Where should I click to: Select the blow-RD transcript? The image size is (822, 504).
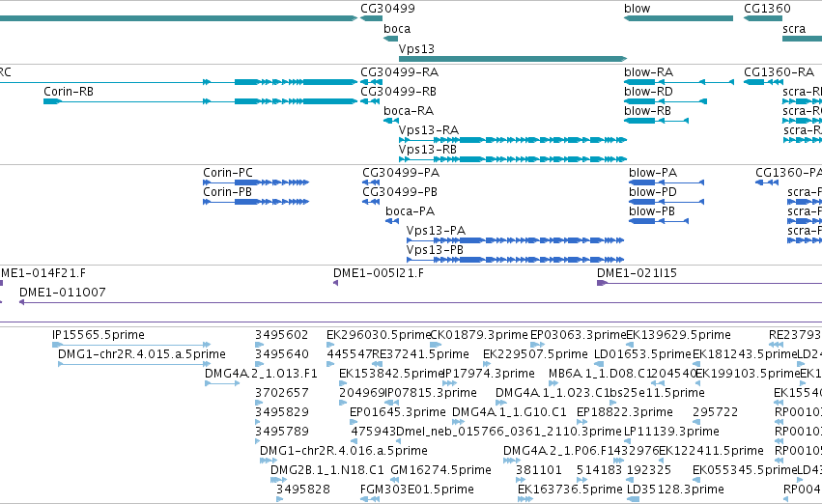click(x=666, y=101)
